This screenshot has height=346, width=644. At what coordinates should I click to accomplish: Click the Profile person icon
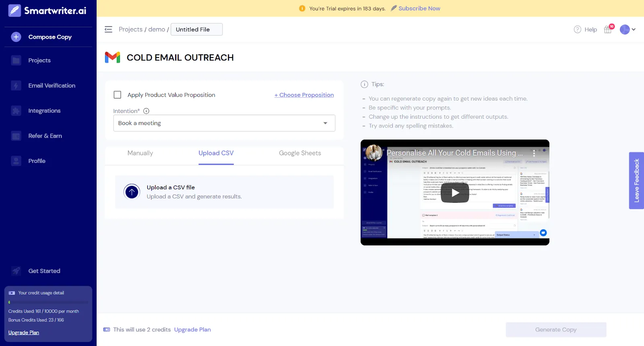tap(16, 161)
